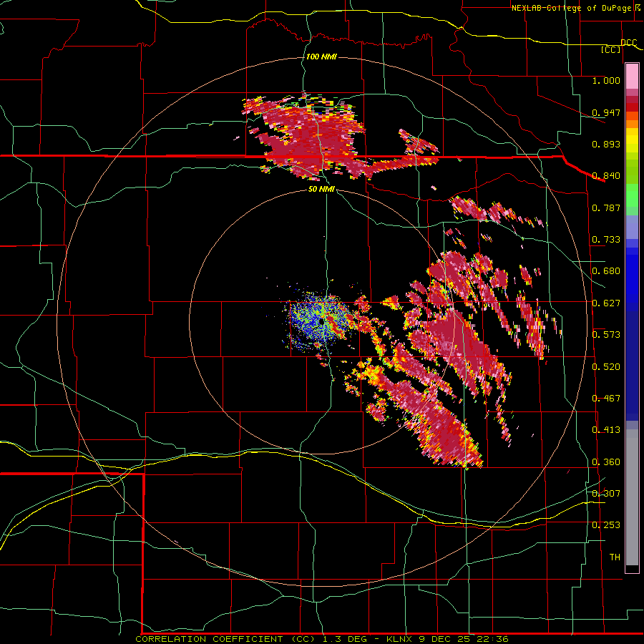
Task: Select the 0.520 legend value
Action: point(606,367)
